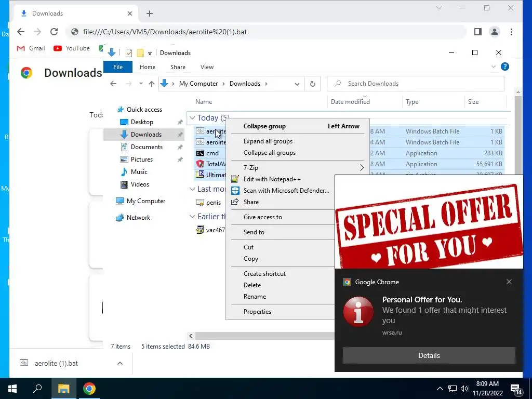Collapse the Last month group chevron
Image resolution: width=532 pixels, height=399 pixels.
[192, 189]
